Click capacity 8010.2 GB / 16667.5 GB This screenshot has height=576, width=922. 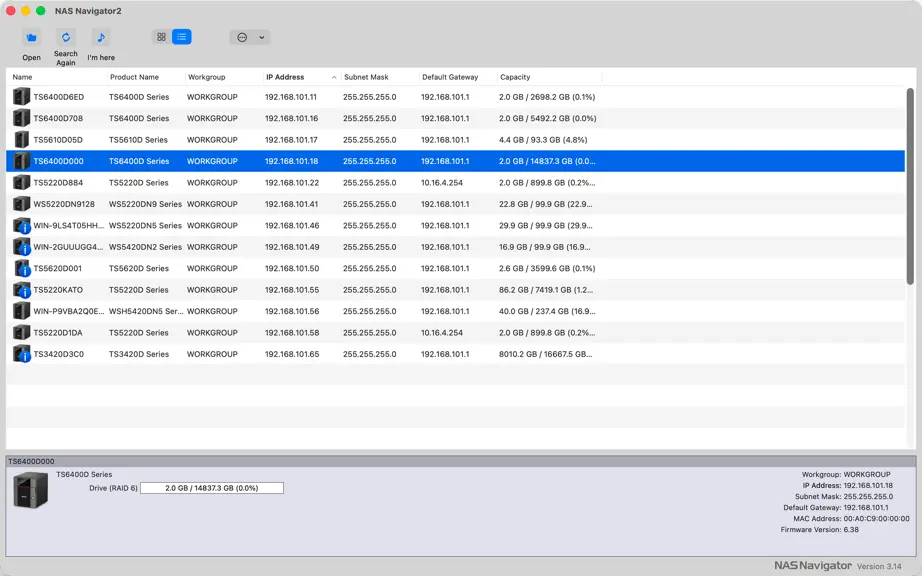tap(546, 354)
